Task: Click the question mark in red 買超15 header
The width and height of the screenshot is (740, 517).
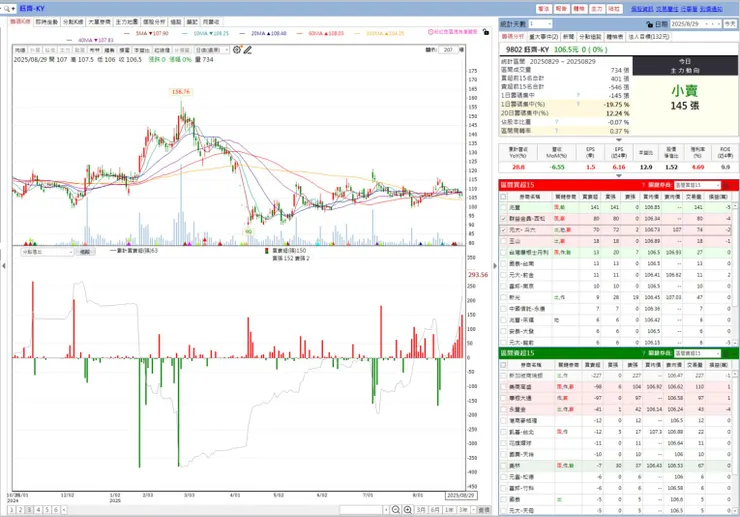Action: point(643,185)
